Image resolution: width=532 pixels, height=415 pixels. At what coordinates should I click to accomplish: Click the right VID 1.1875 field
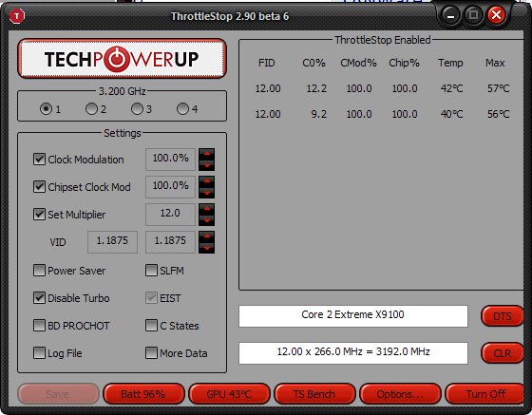coord(170,242)
